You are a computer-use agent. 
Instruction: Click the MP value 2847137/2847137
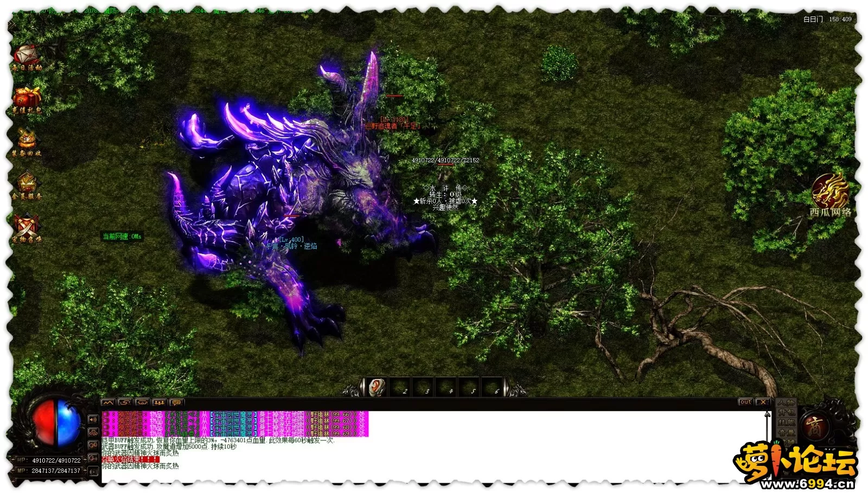pyautogui.click(x=56, y=471)
